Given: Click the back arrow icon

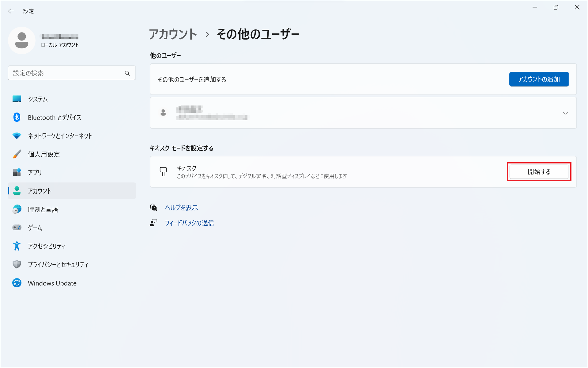Looking at the screenshot, I should [x=11, y=11].
